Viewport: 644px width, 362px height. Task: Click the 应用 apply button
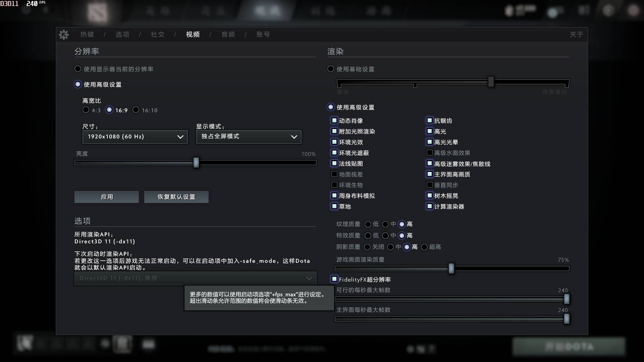107,197
